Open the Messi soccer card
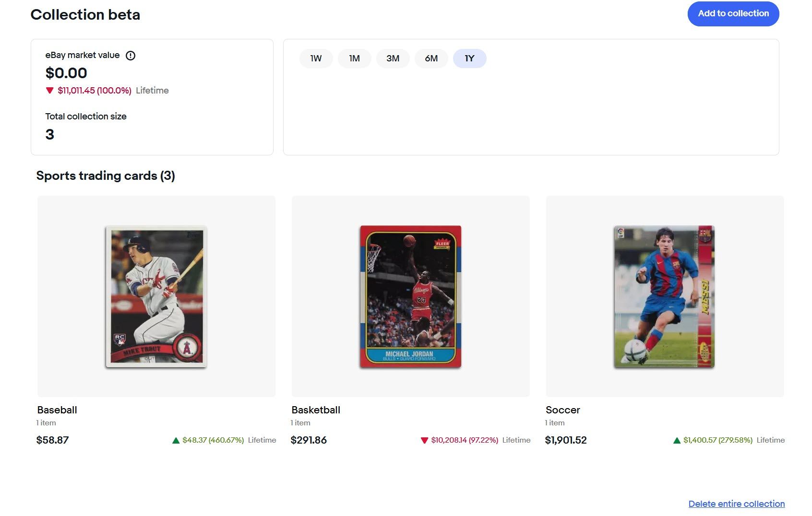This screenshot has height=516, width=812. (664, 297)
